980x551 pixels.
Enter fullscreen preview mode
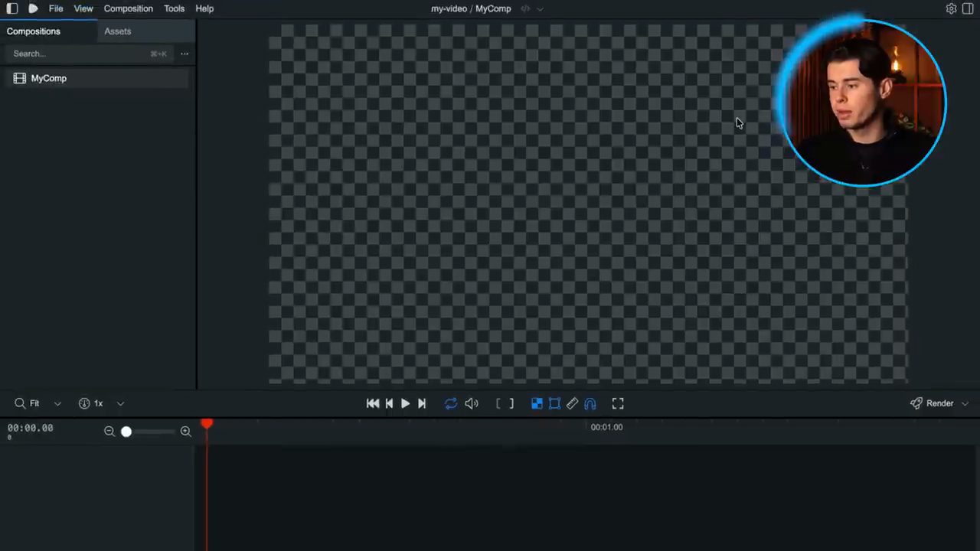[x=618, y=403]
